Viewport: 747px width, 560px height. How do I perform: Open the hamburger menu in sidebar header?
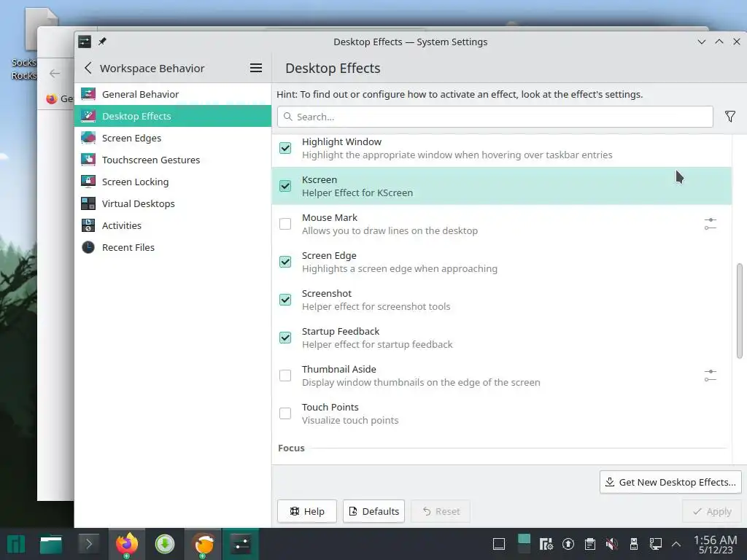pyautogui.click(x=256, y=68)
